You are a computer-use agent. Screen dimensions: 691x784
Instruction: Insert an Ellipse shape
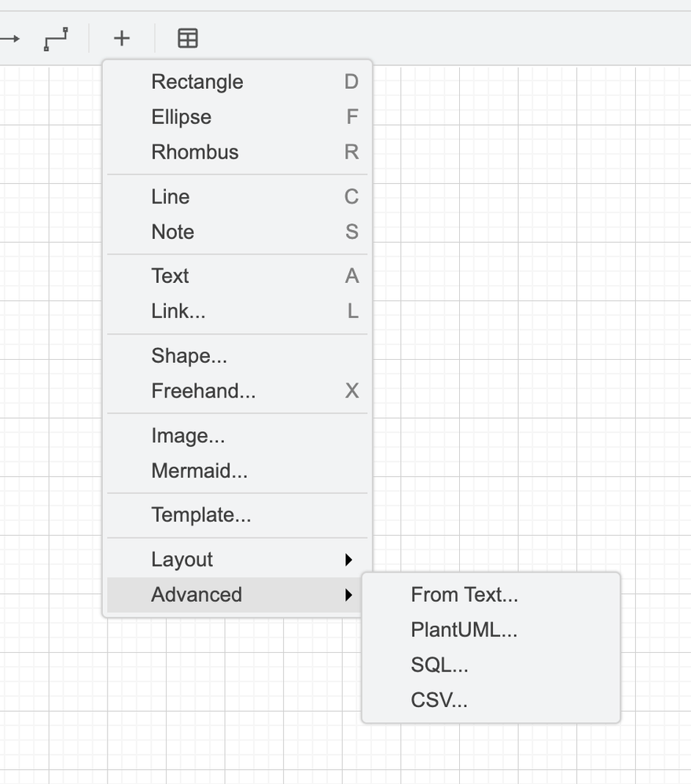coord(182,117)
